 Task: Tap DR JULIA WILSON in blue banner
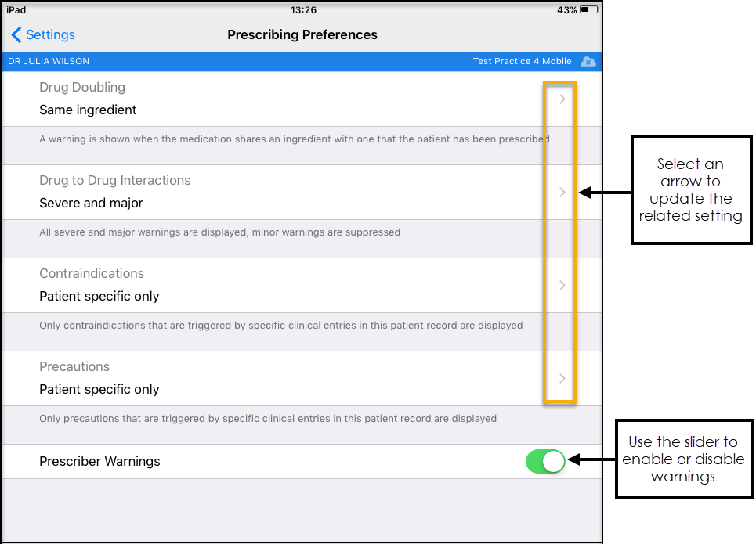point(49,61)
